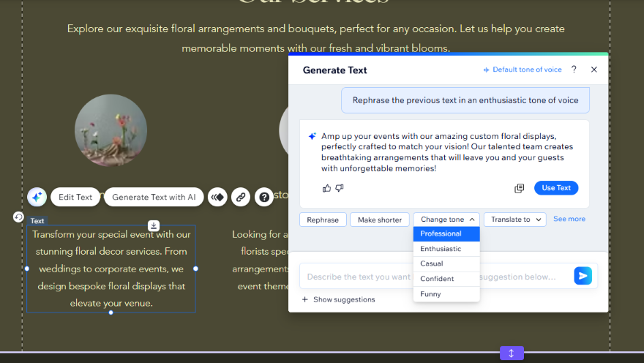Copy the generated text with copy icon
The image size is (644, 363).
[520, 188]
